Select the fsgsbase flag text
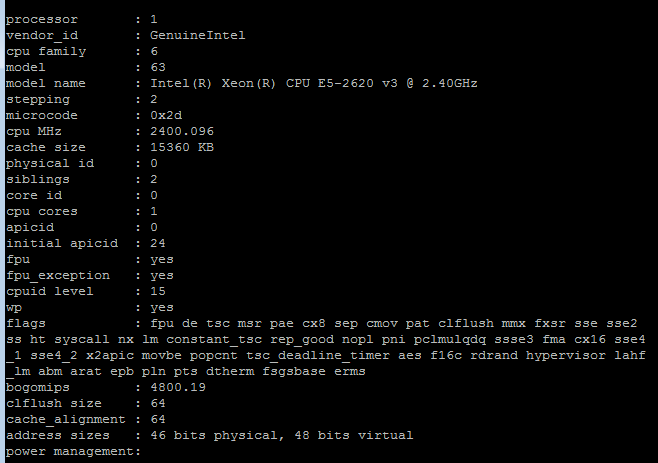Viewport: 658px width, 463px height. tap(294, 371)
